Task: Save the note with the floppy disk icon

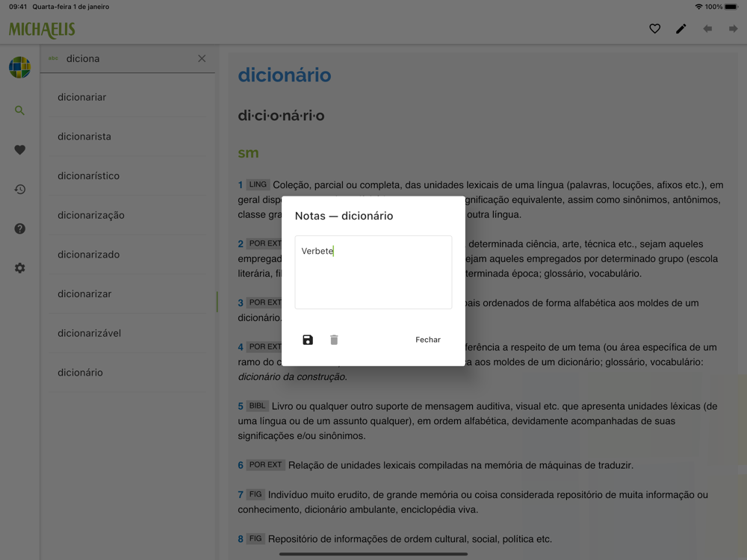Action: click(x=308, y=340)
